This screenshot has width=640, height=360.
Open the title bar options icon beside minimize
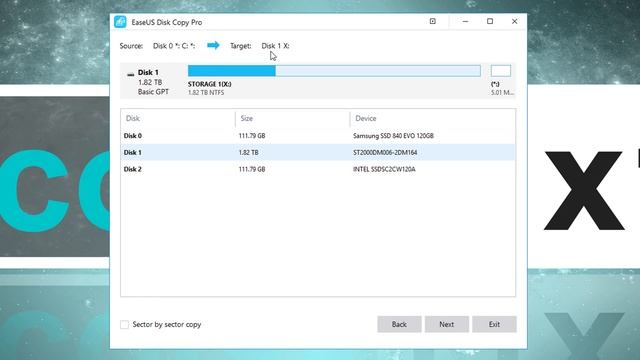(433, 21)
